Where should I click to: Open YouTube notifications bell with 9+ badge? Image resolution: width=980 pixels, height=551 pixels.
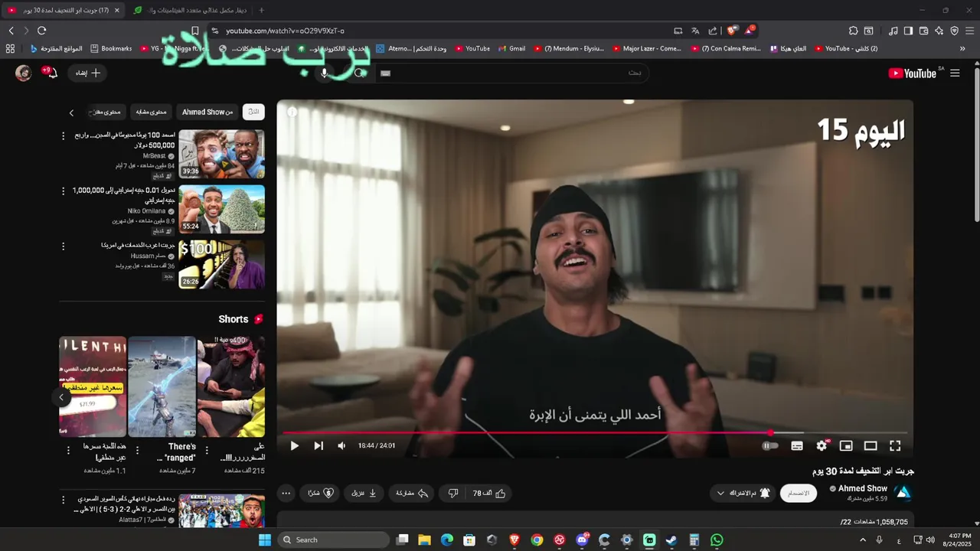click(51, 73)
